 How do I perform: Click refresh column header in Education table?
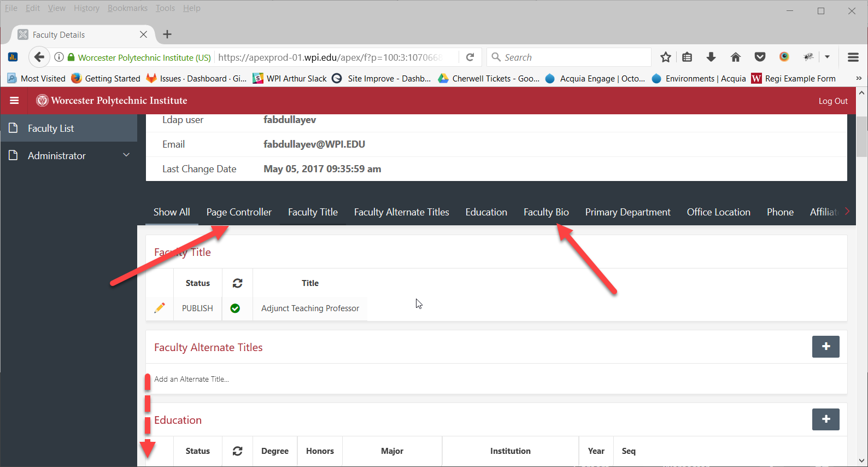(x=237, y=451)
